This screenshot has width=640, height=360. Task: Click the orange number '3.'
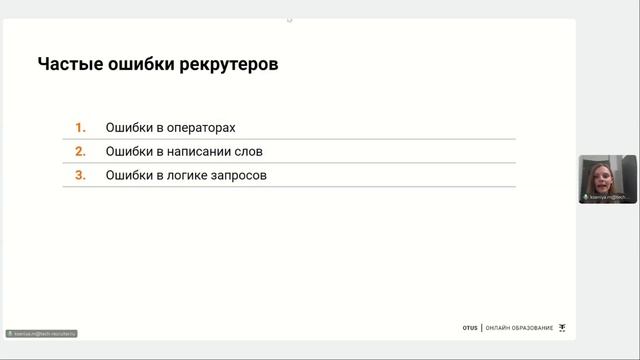[x=80, y=175]
